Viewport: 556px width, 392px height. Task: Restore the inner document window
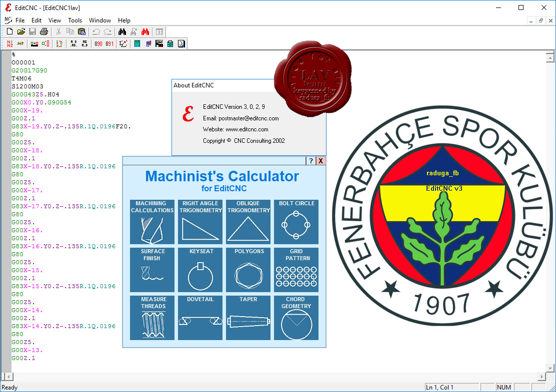click(x=541, y=20)
